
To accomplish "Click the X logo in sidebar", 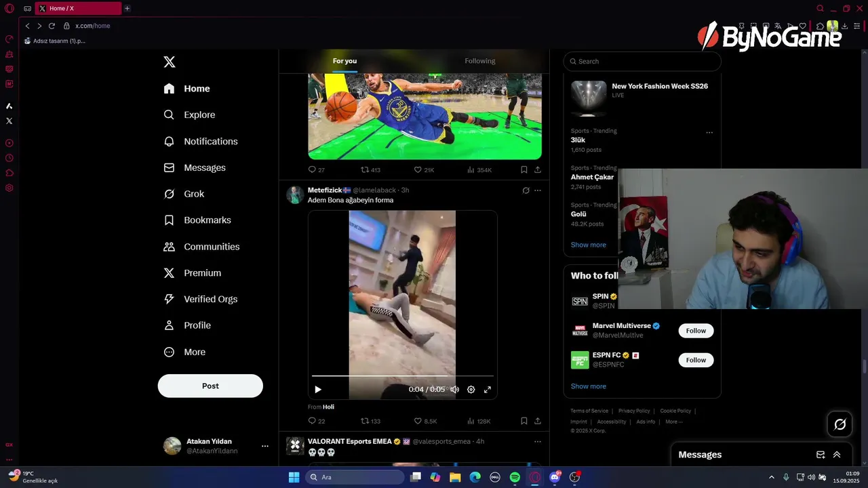I will click(x=170, y=62).
